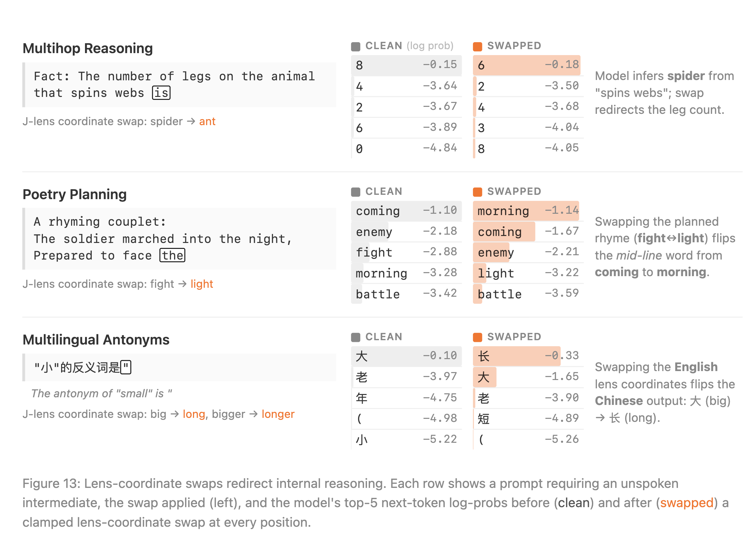
Task: Click the orange 'light' swap target
Action: click(x=202, y=284)
